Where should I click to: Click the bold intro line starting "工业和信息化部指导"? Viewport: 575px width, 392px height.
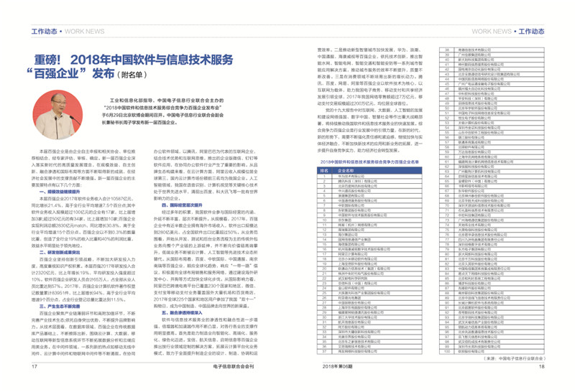[x=167, y=101]
